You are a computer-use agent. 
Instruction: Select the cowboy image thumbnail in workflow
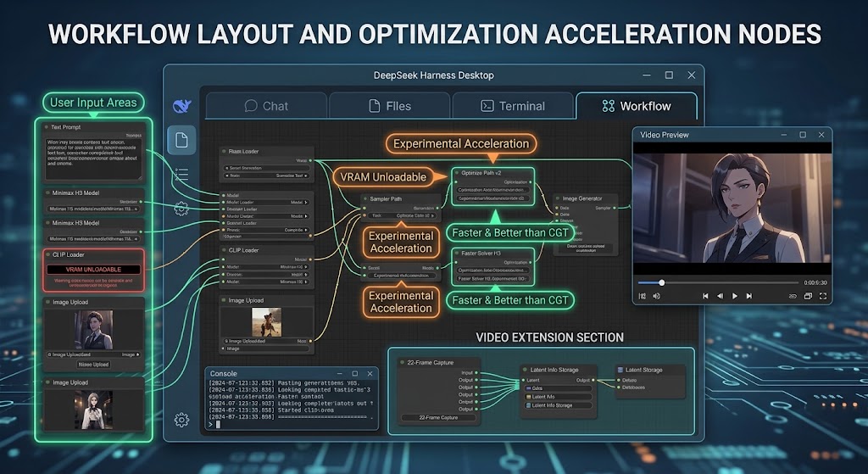click(266, 321)
